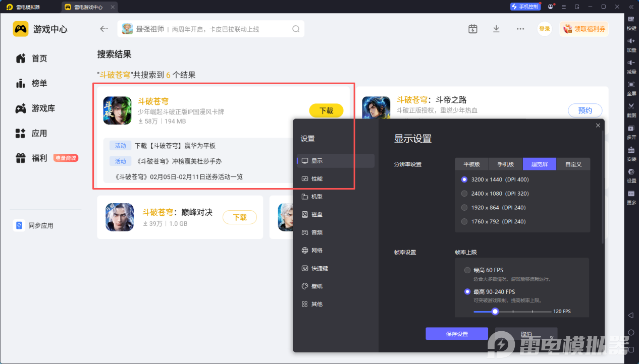Click the 按键 keymapping icon in right sidebar
The height and width of the screenshot is (364, 639).
pos(631,22)
